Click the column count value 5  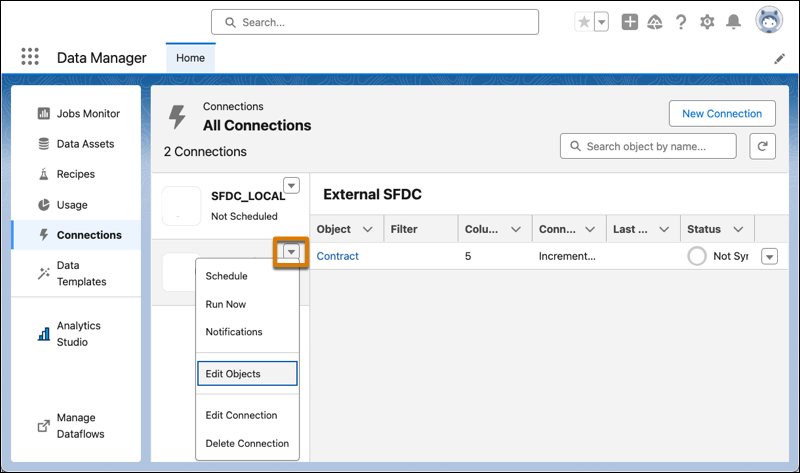tap(468, 256)
